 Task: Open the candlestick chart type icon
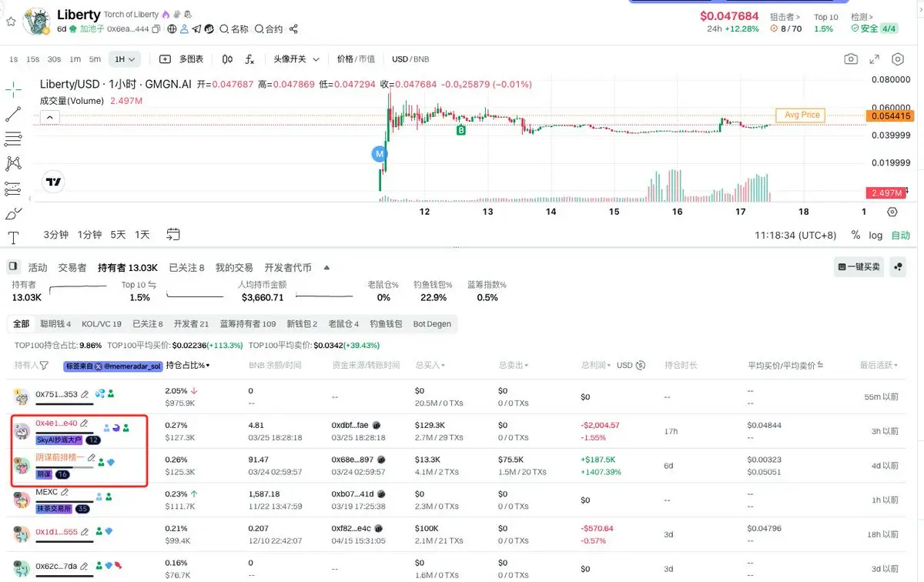click(227, 59)
